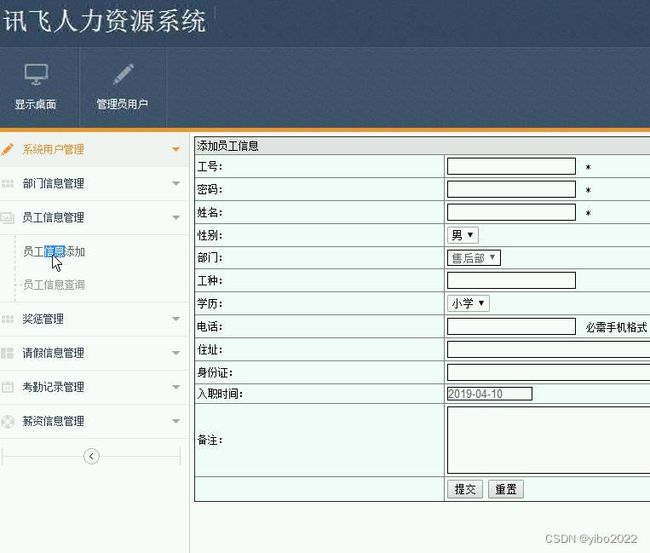This screenshot has height=553, width=650.
Task: Click the 身份证: label
Action: coord(215,372)
